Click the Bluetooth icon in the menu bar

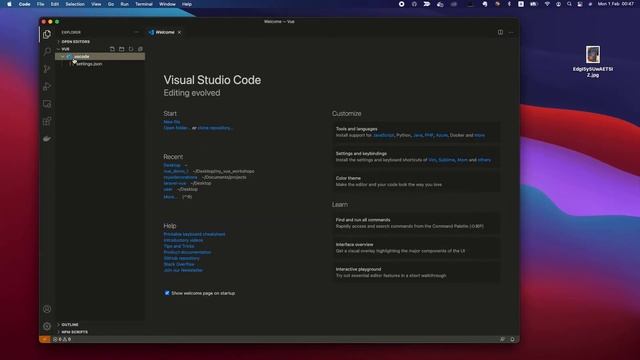tap(509, 4)
